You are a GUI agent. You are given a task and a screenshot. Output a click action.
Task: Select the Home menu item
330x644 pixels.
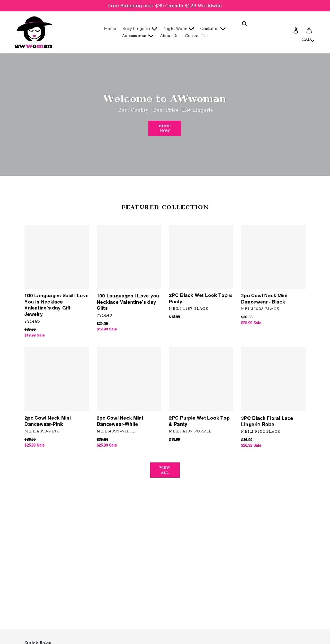tap(110, 29)
